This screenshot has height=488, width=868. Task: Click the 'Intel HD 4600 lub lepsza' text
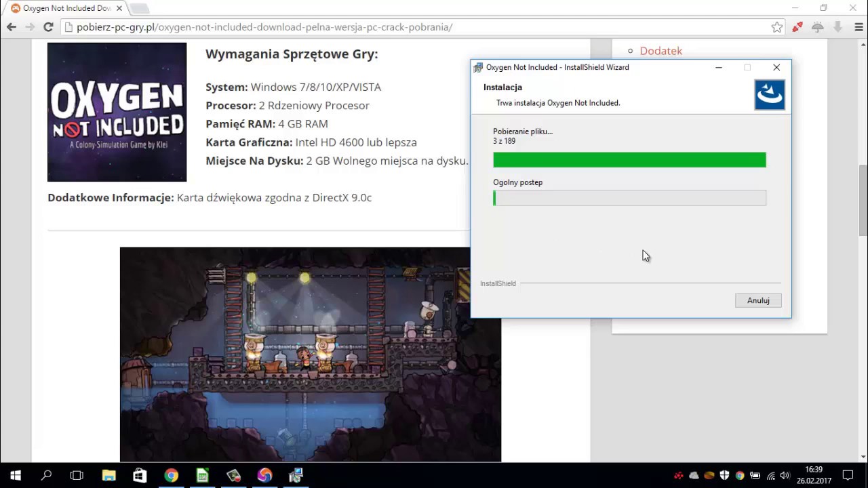coord(356,142)
